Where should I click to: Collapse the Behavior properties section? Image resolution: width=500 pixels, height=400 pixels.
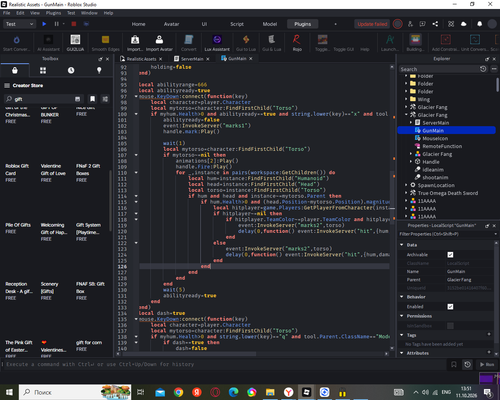(x=402, y=297)
